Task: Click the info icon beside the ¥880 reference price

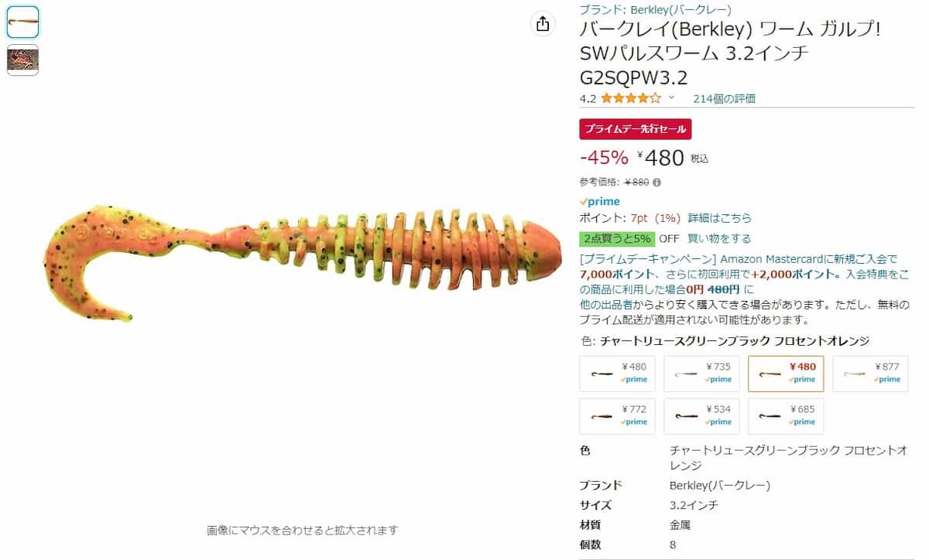Action: tap(656, 183)
